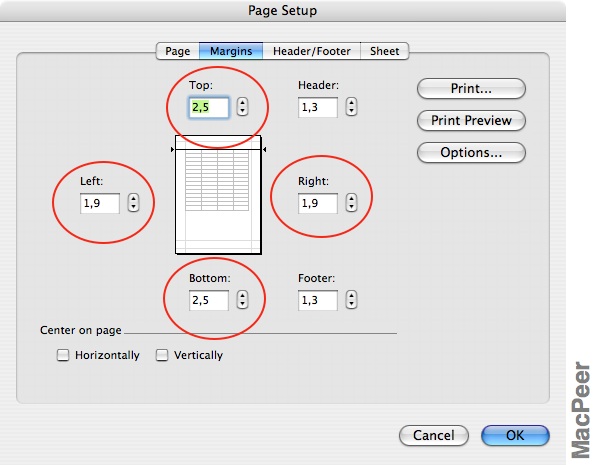Open the Print... dialog button
595x465 pixels.
point(471,89)
